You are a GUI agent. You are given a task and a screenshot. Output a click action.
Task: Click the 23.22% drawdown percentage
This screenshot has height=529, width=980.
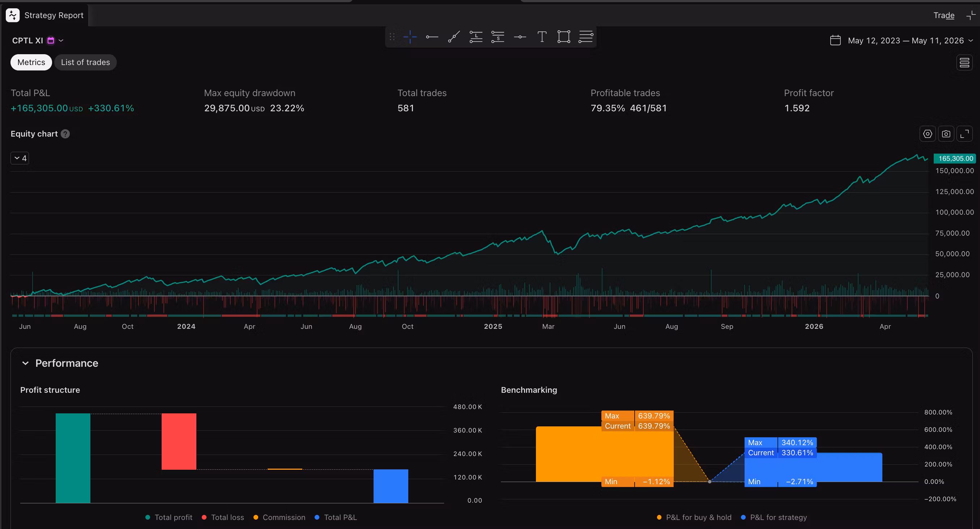(x=287, y=108)
